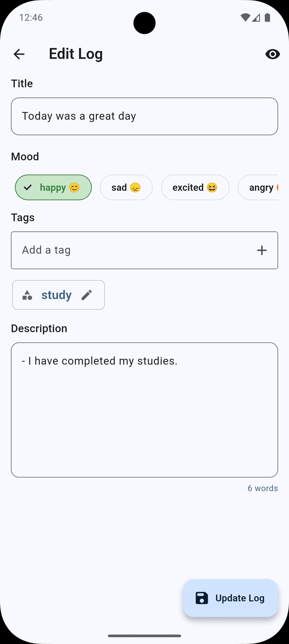Go back using the arrow icon
The image size is (289, 644).
point(19,54)
